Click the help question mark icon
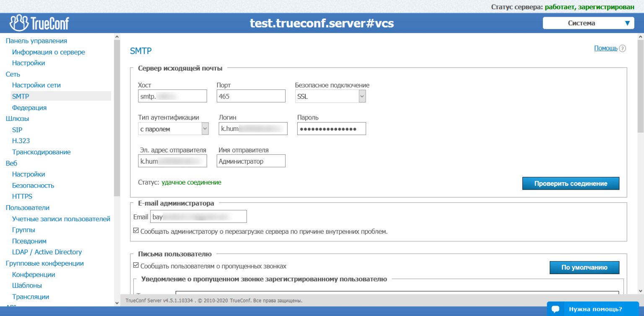This screenshot has width=644, height=316. 623,49
